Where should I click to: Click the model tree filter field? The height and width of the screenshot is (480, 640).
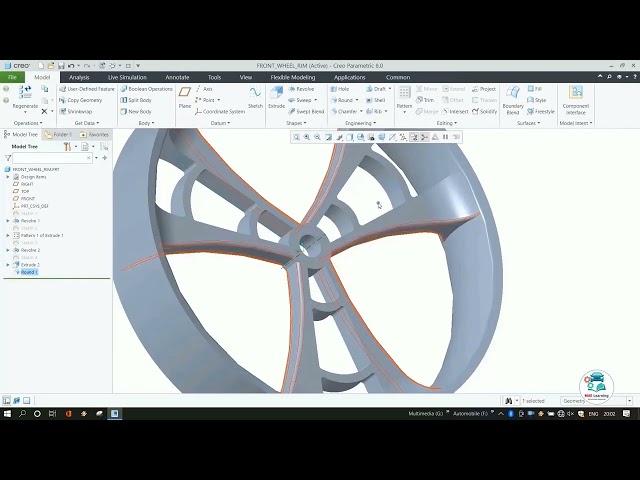(x=52, y=158)
